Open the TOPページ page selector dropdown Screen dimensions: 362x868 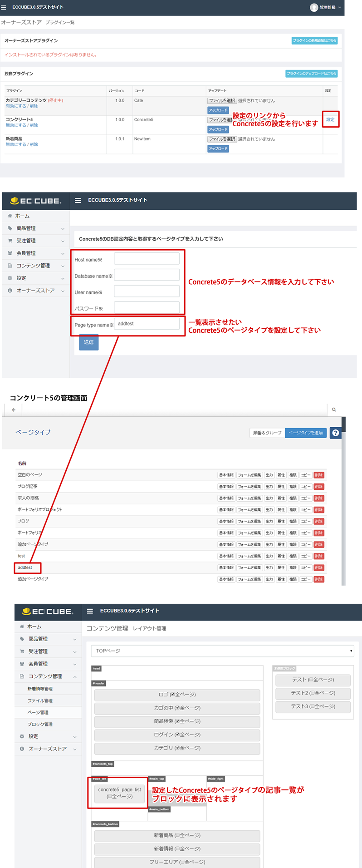coord(222,651)
